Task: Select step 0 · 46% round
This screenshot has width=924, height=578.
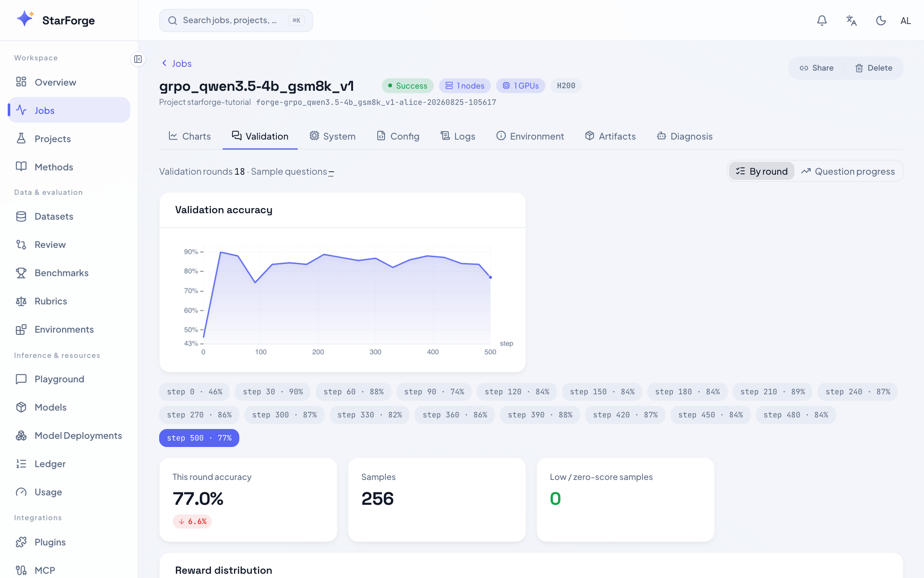Action: click(195, 392)
